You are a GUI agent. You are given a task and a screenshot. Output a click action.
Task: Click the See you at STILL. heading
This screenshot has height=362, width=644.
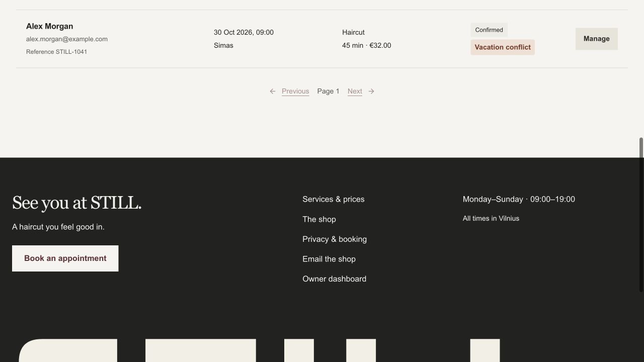tap(76, 203)
